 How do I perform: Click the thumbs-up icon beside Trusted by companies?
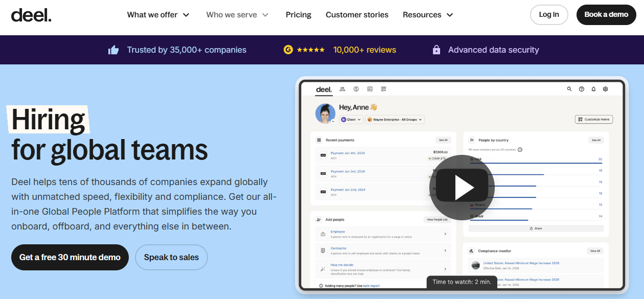pyautogui.click(x=113, y=50)
